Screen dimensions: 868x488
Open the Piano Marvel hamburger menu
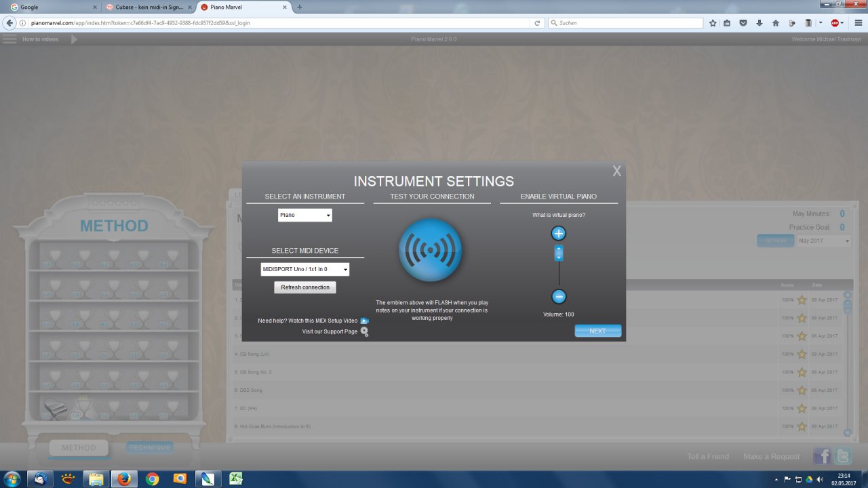[x=9, y=39]
